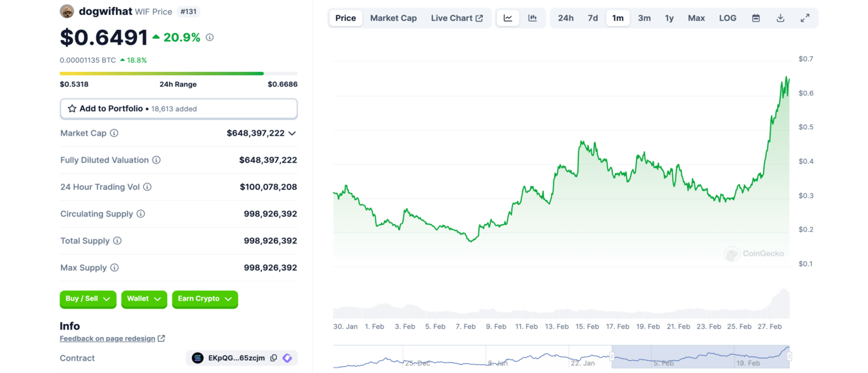
Task: Click the star icon in Add to Portfolio
Action: point(72,109)
